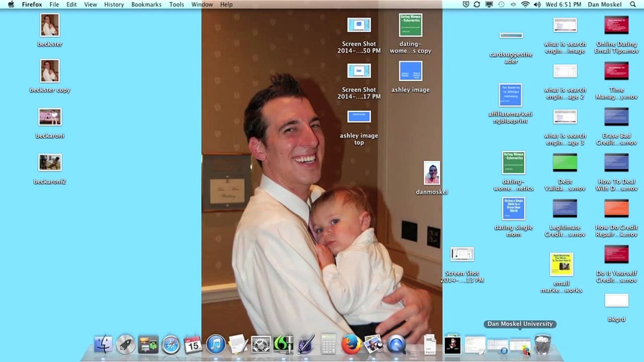Open Calendar icon showing 15 in Dock
Viewport: 644px width, 362px height.
pos(193,344)
